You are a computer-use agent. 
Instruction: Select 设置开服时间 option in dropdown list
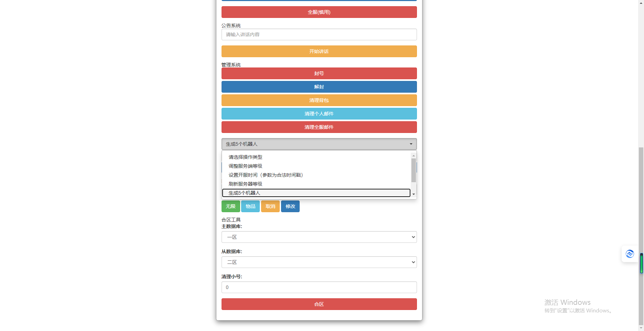[316, 175]
